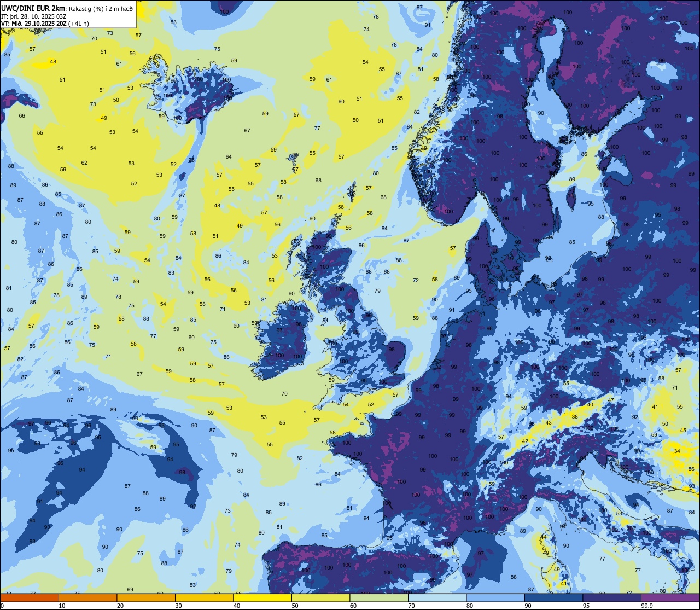Click the humidity value '62' on the map
Screen dimensions: 700x610
coord(84,163)
